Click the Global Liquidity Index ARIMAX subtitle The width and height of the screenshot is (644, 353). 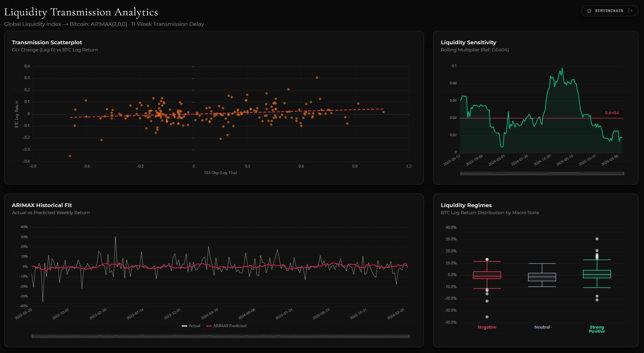point(104,24)
